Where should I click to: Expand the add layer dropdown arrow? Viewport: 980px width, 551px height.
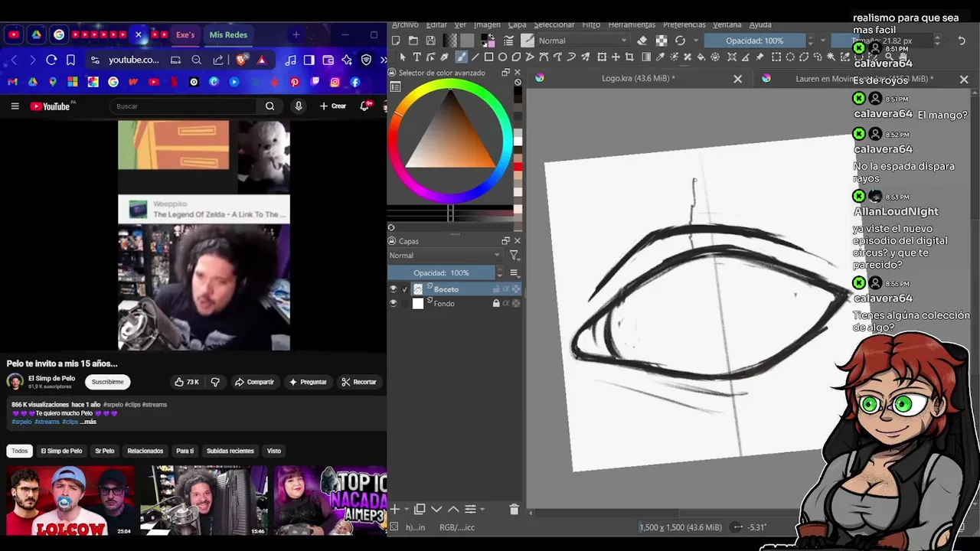click(x=406, y=510)
